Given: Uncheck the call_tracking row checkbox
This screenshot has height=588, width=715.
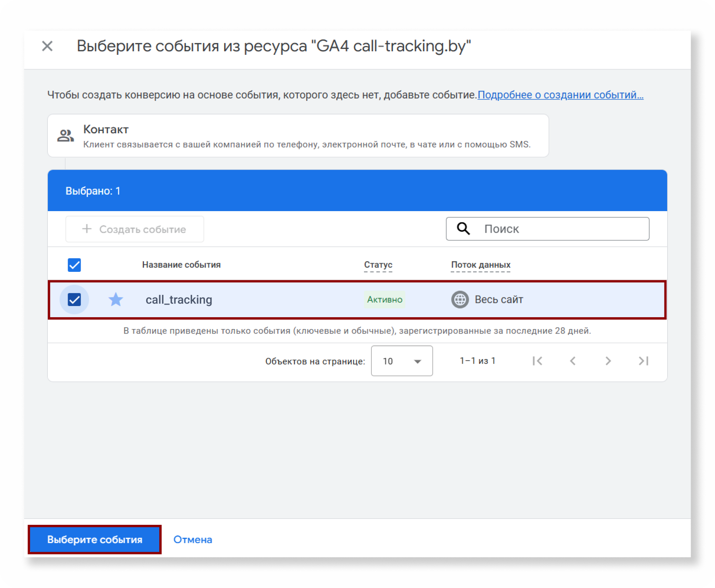Looking at the screenshot, I should (x=74, y=299).
